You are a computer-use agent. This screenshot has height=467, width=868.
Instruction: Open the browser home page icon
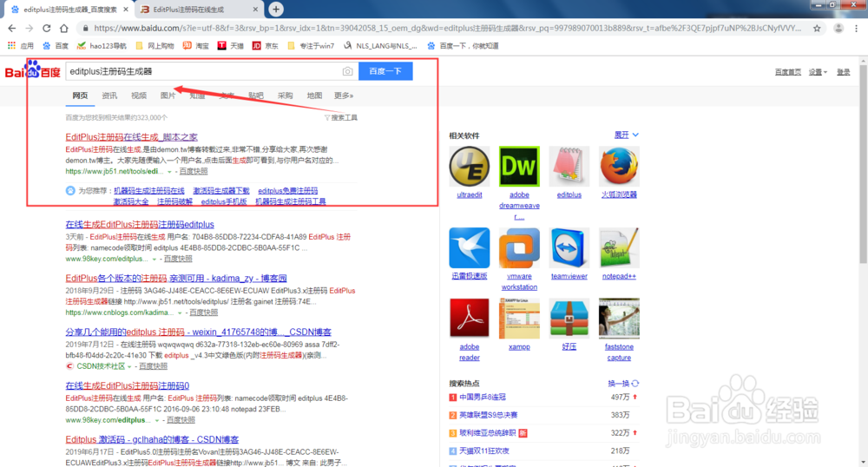64,29
